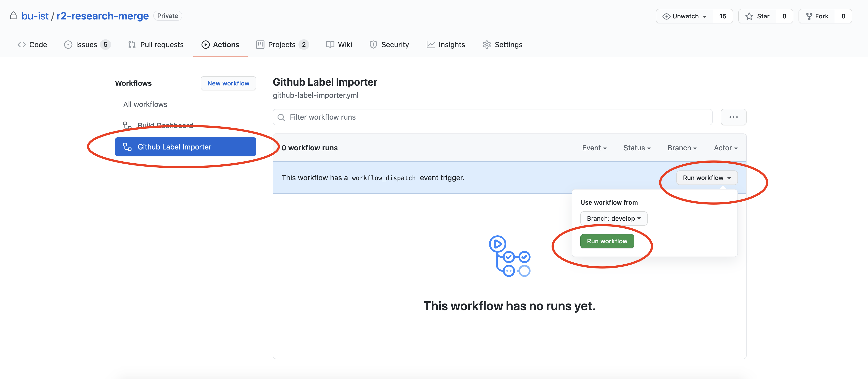Click the Build Dashboard workflow icon

pos(127,125)
